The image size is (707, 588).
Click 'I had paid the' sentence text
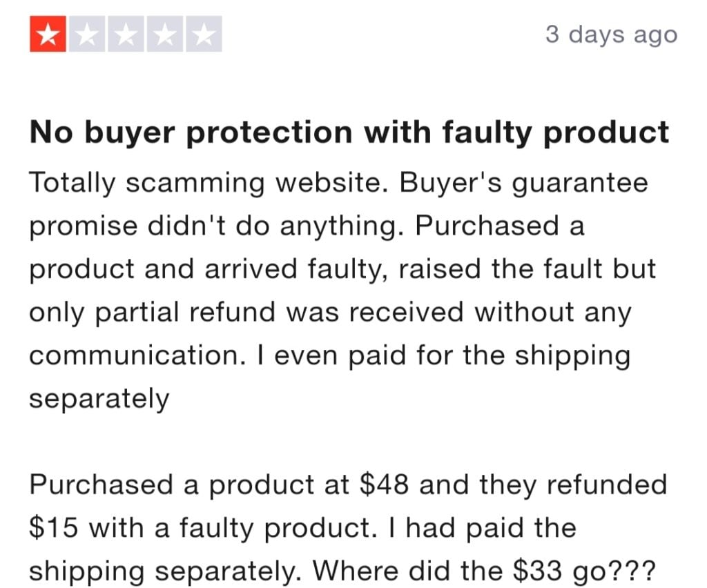pos(481,528)
